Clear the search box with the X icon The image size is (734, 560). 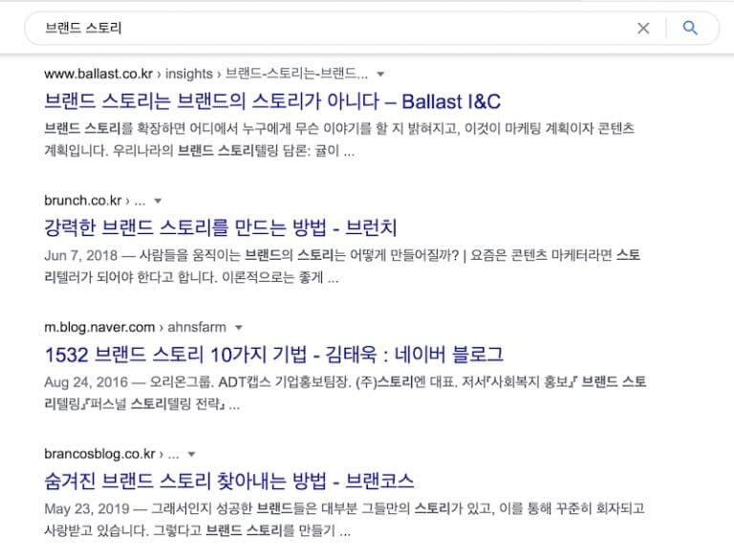click(643, 29)
